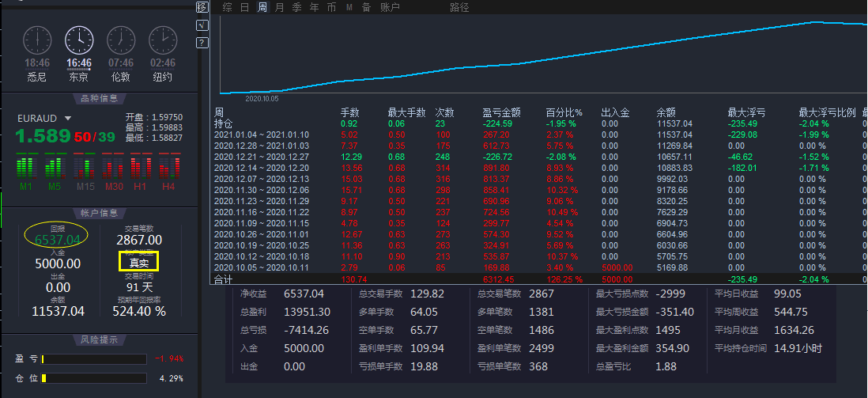Select the 持仓 open positions row

[540, 123]
